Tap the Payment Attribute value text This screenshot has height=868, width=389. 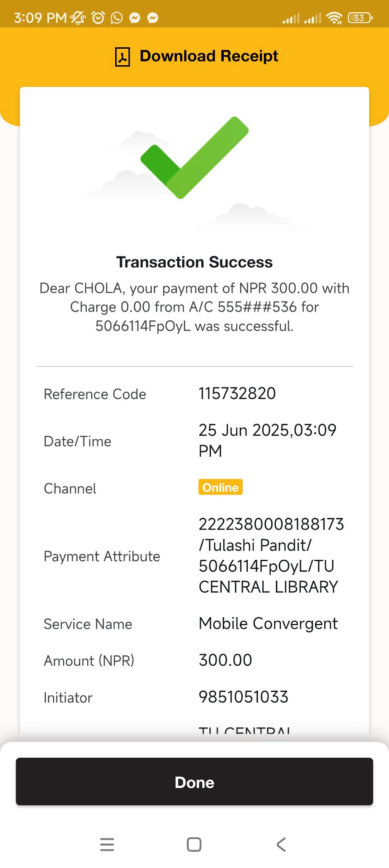pyautogui.click(x=270, y=556)
